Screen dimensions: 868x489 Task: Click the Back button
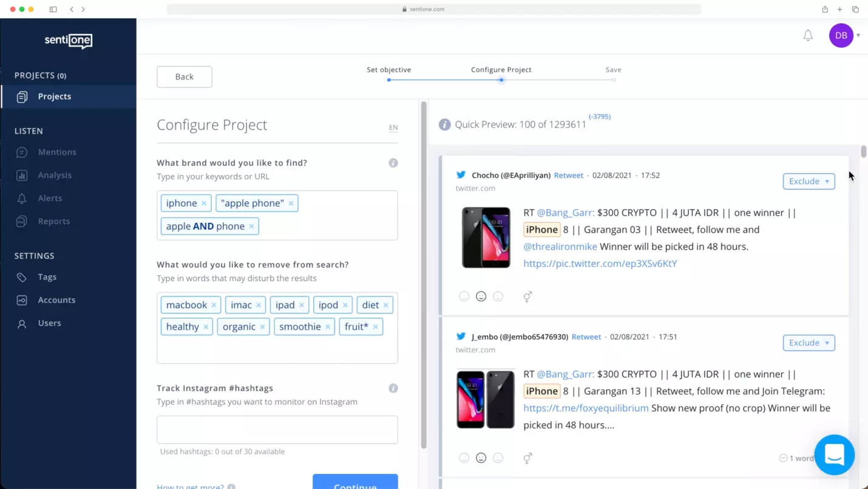pyautogui.click(x=185, y=77)
